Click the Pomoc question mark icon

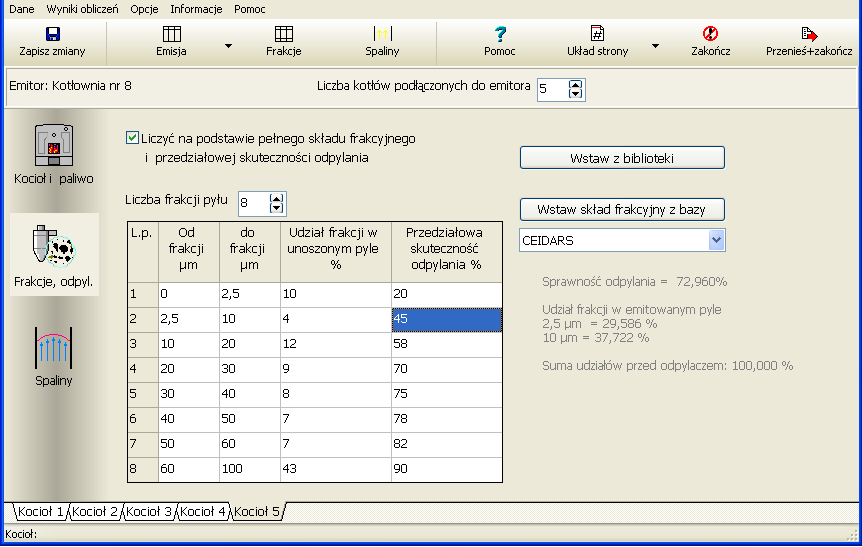(x=500, y=34)
